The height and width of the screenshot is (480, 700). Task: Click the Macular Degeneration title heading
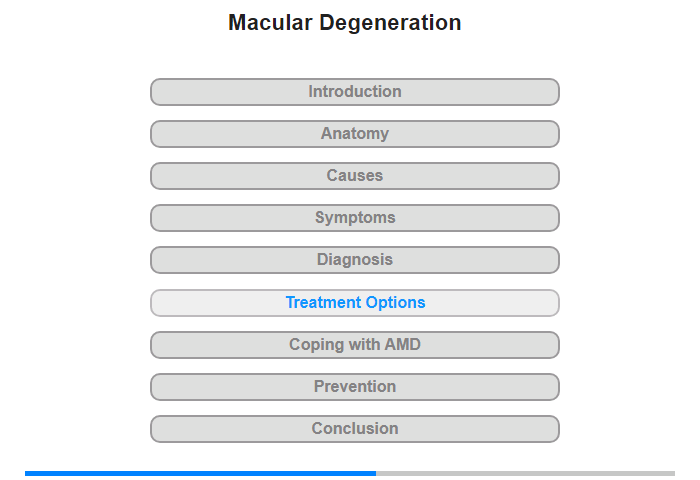(345, 23)
